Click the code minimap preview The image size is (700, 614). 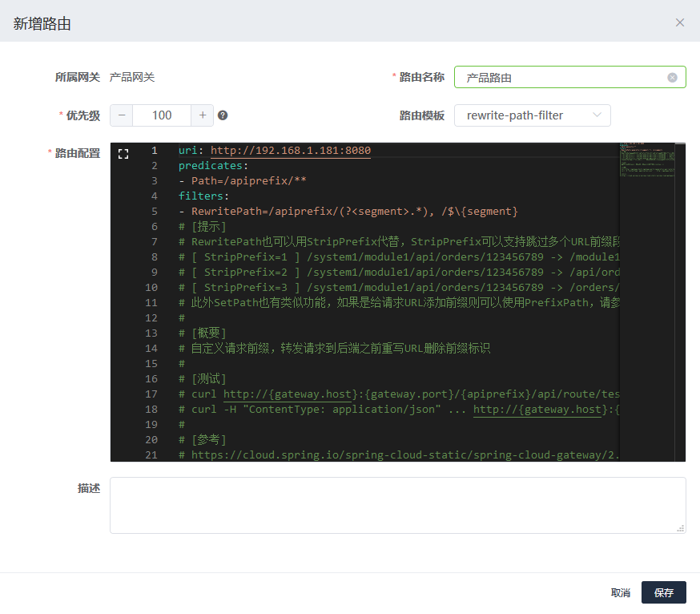[646, 160]
